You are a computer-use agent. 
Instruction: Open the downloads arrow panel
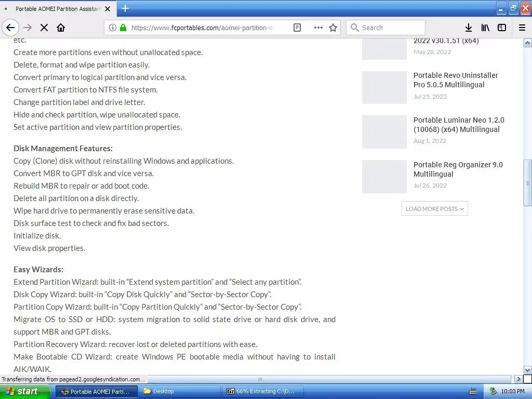point(469,28)
